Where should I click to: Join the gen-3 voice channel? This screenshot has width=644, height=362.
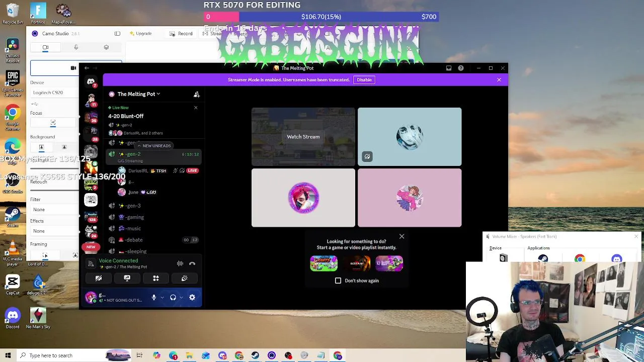(153, 206)
